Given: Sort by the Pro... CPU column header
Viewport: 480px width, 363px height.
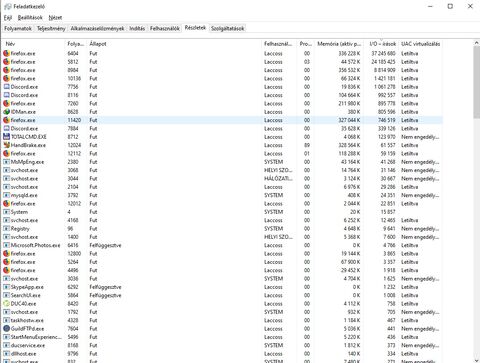Looking at the screenshot, I should pos(306,44).
